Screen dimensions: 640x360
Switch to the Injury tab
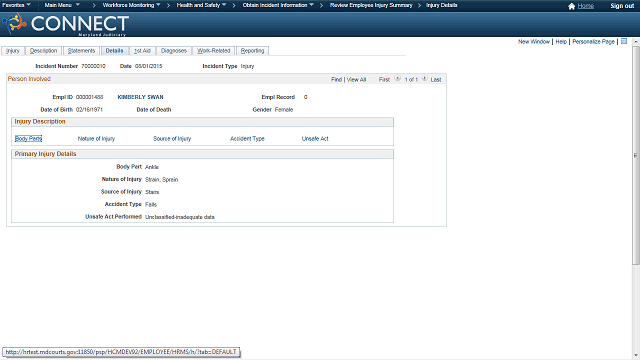point(13,51)
